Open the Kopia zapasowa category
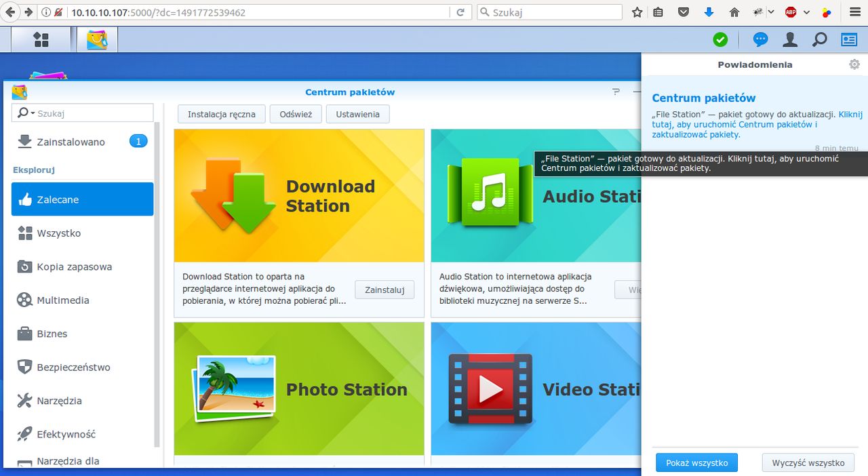Viewport: 868px width, 476px height. (83, 266)
